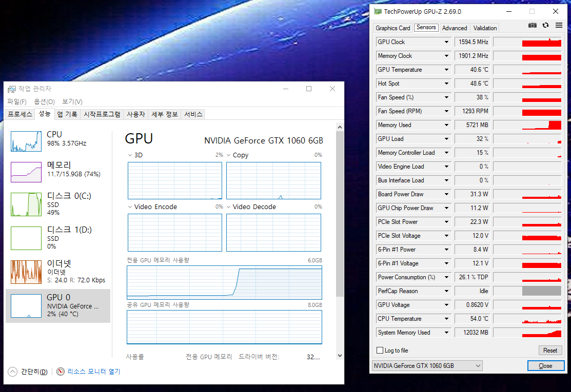Switch to the 시작프로그램 tab

[102, 114]
